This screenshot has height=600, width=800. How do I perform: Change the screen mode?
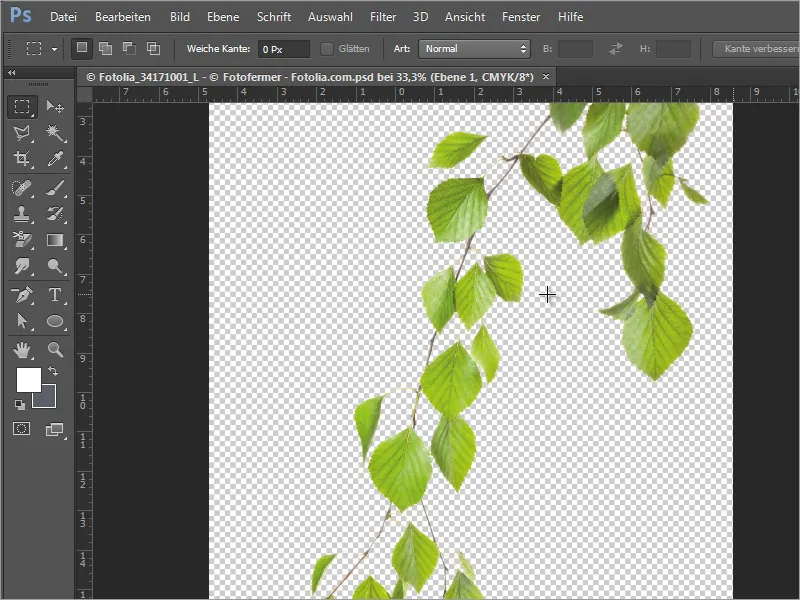pos(55,430)
